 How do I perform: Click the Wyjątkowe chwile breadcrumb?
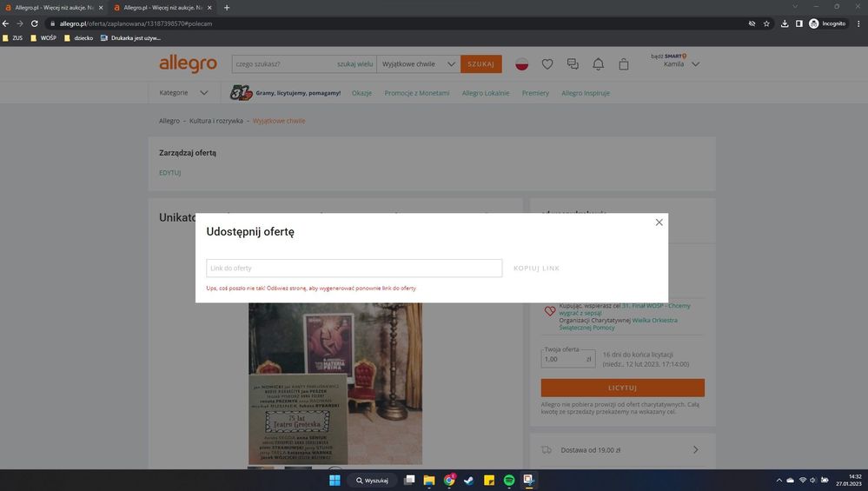279,121
